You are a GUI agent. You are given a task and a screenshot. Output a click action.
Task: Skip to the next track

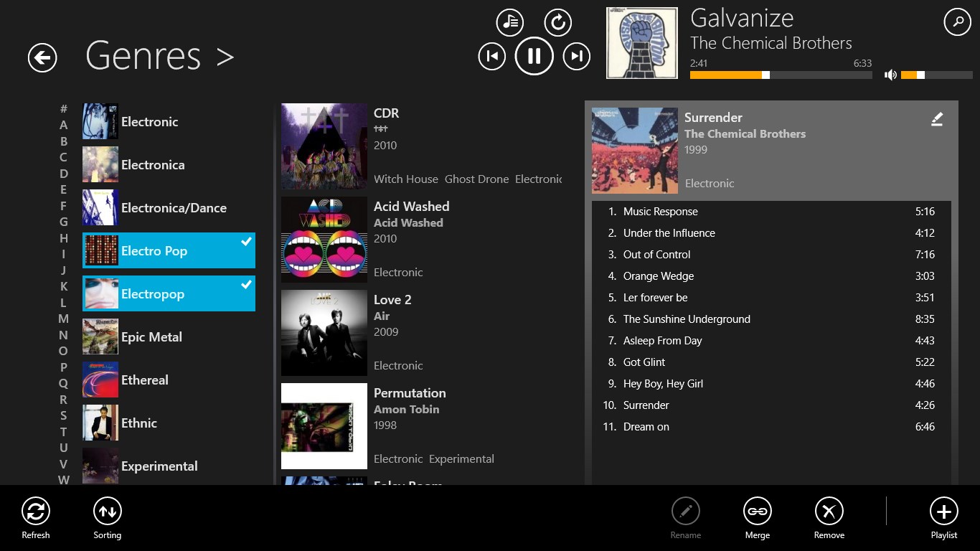(576, 56)
